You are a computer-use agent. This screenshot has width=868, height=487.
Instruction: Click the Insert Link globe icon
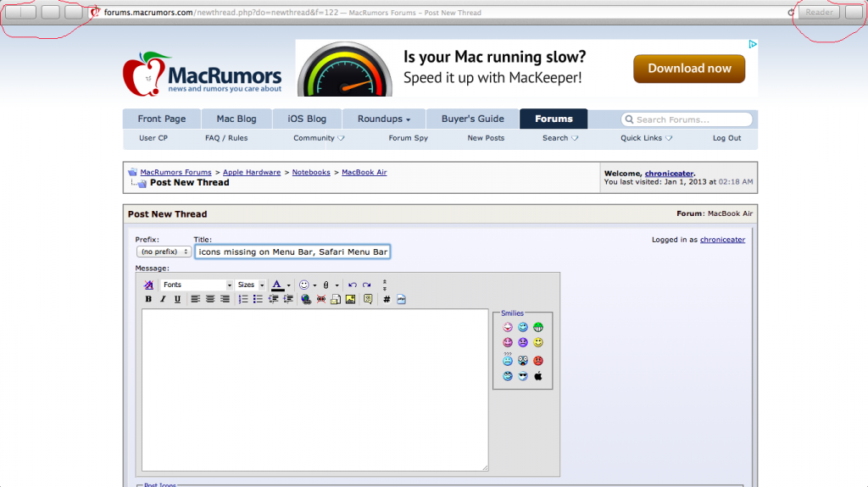coord(306,299)
